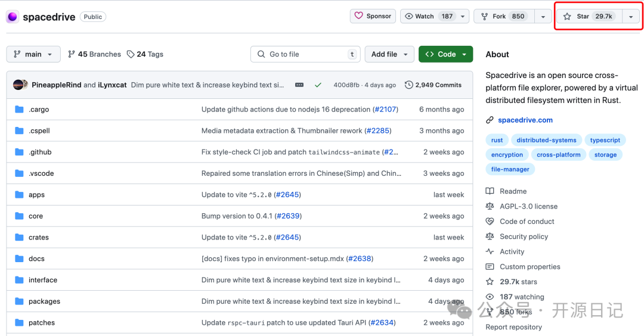The image size is (644, 336).
Task: Star the repository using Star button
Action: click(589, 17)
